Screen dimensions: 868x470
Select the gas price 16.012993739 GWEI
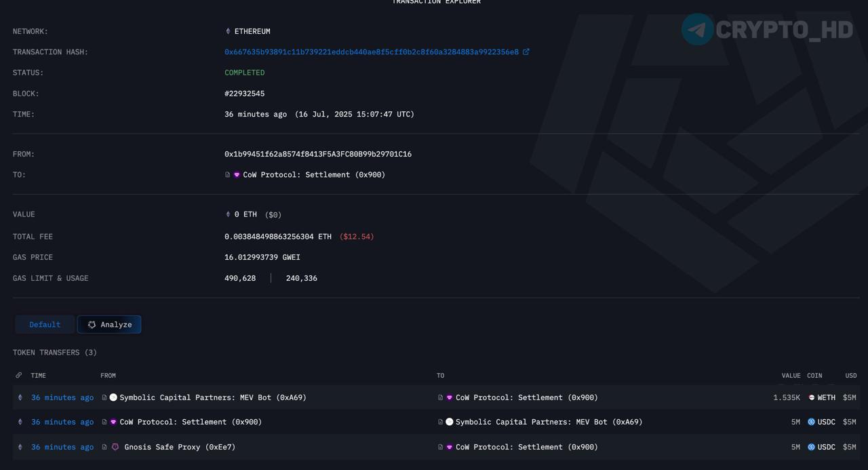262,257
